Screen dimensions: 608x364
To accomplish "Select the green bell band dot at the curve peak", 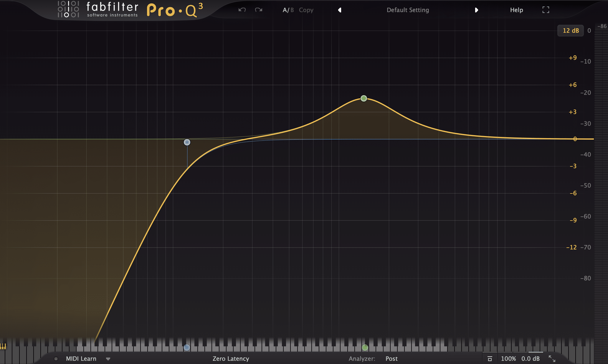I will pyautogui.click(x=364, y=98).
